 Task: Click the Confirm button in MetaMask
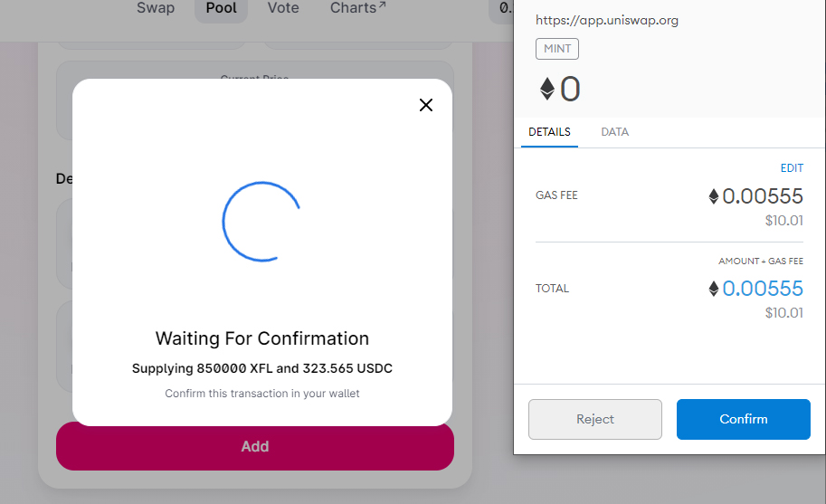pos(744,419)
